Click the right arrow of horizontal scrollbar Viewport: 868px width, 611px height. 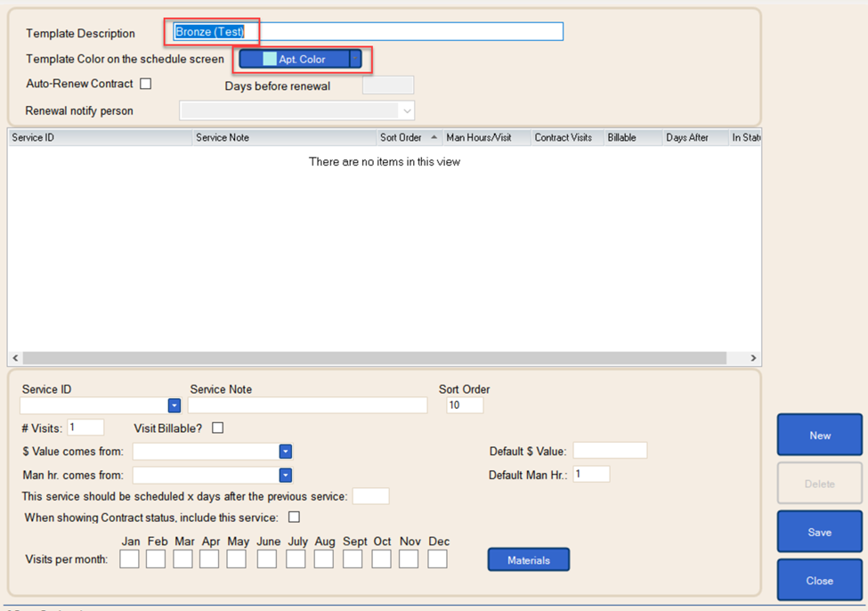[x=753, y=357]
